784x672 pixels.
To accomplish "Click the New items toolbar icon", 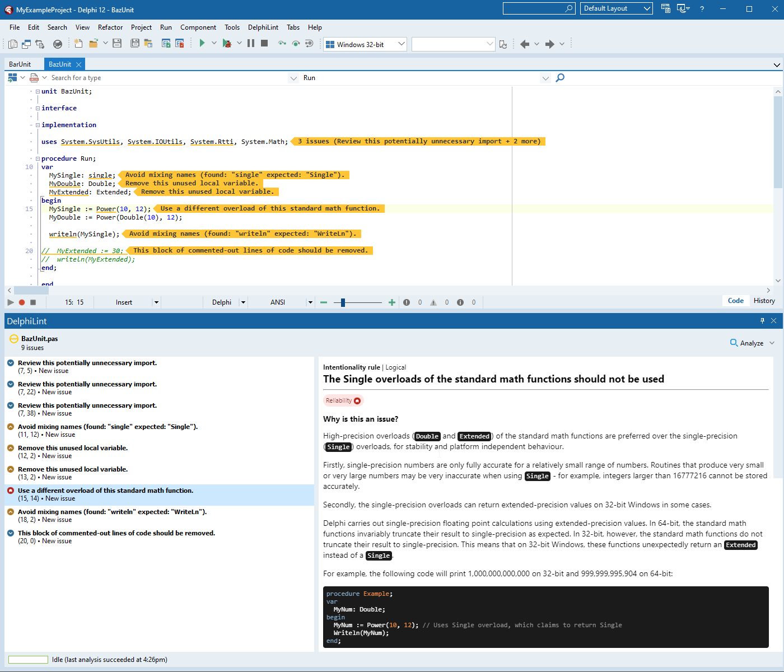I will [x=78, y=44].
